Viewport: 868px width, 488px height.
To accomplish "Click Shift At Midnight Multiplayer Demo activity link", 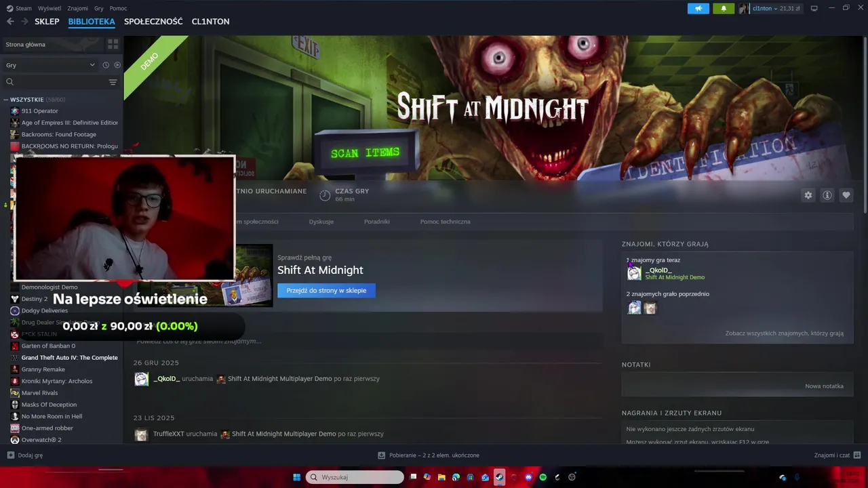I will pyautogui.click(x=279, y=379).
